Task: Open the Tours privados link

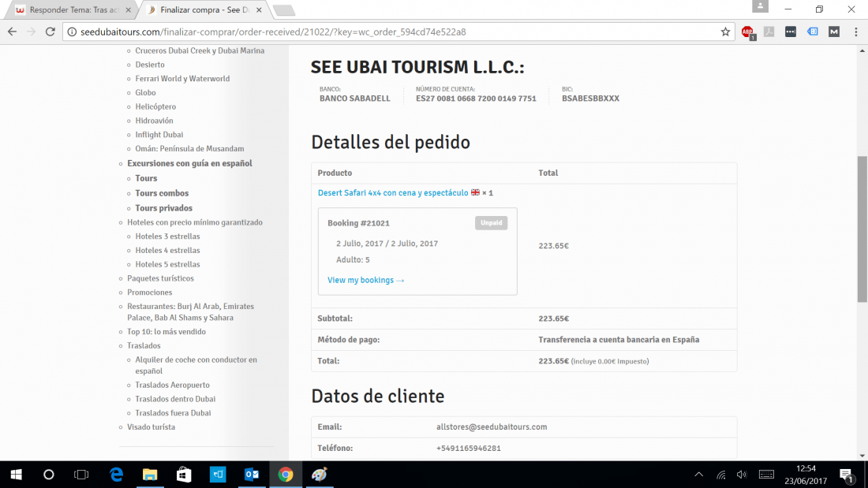Action: [x=164, y=208]
